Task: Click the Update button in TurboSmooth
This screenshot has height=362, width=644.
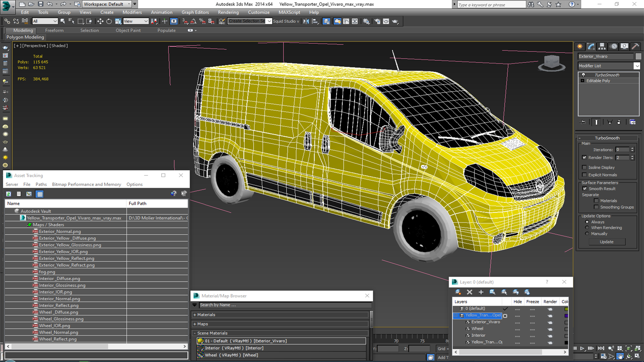Action: 606,242
